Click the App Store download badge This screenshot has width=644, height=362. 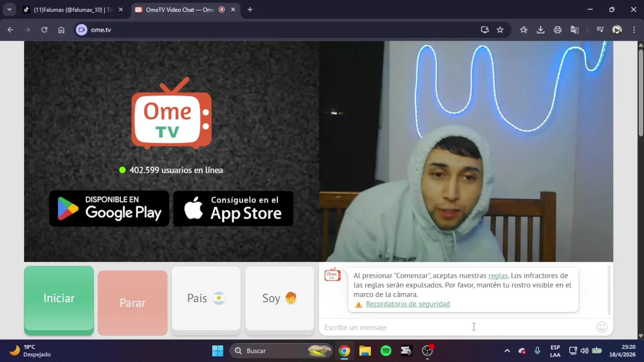(233, 208)
